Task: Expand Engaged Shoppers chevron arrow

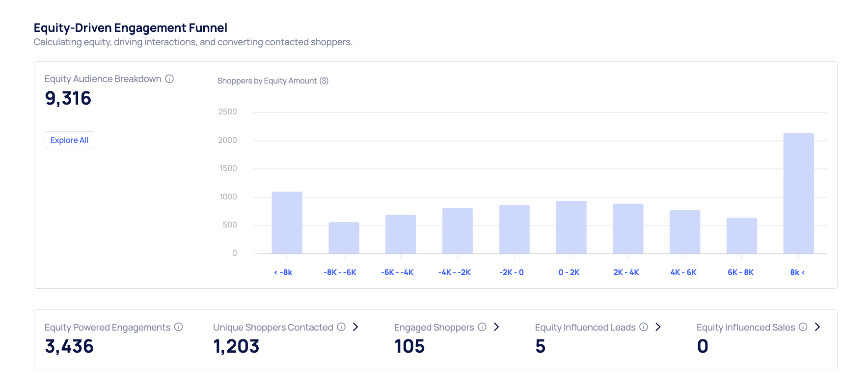Action: [496, 327]
